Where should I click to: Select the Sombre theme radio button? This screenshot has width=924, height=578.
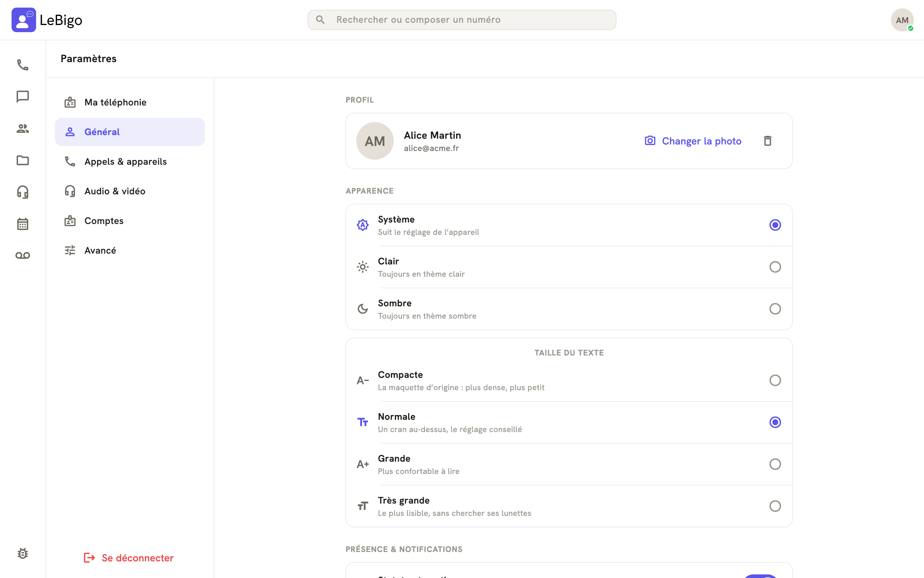coord(775,309)
